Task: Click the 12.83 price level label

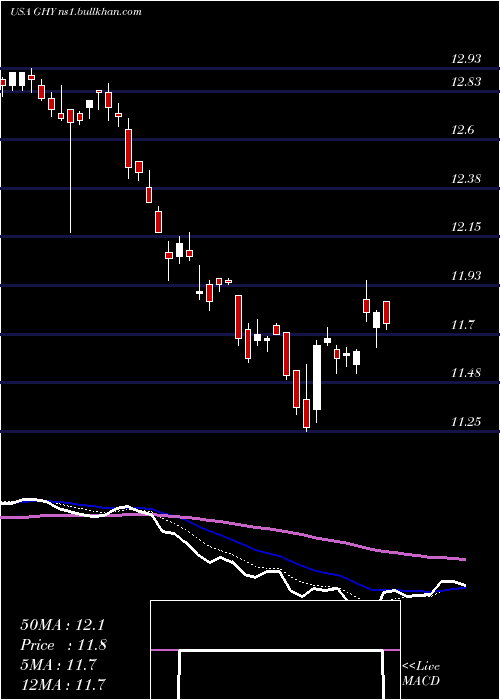Action: coord(466,82)
